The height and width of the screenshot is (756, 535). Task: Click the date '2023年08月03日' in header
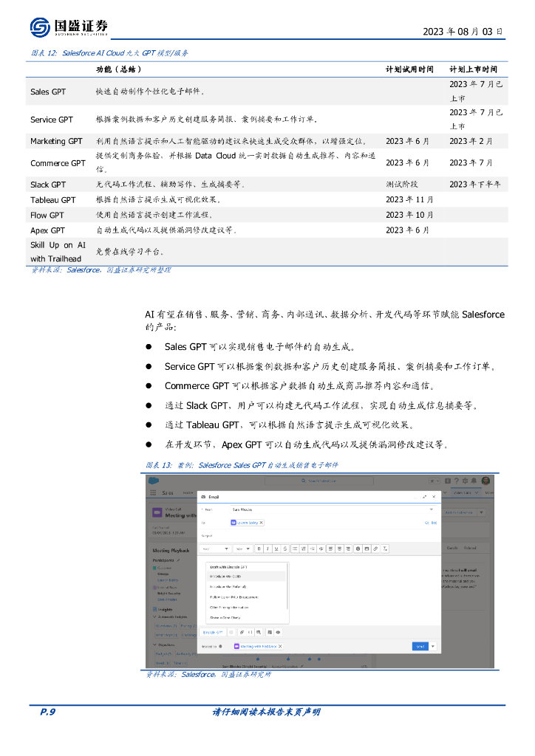point(463,31)
